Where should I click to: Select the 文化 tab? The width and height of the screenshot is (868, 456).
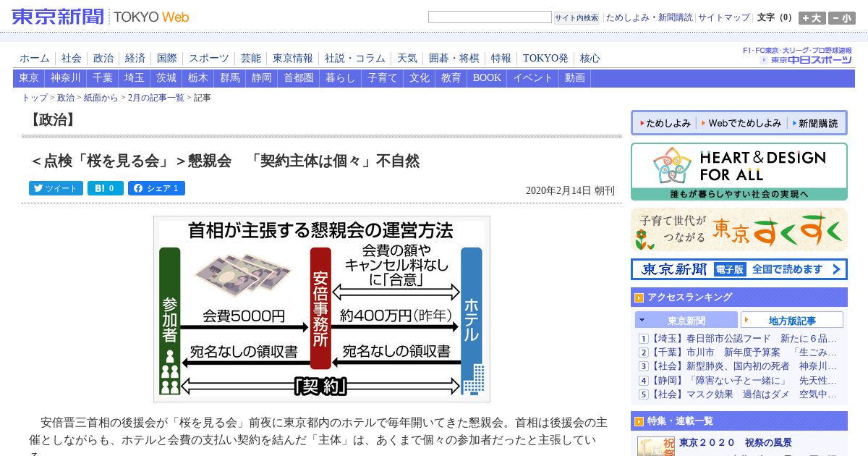(420, 78)
